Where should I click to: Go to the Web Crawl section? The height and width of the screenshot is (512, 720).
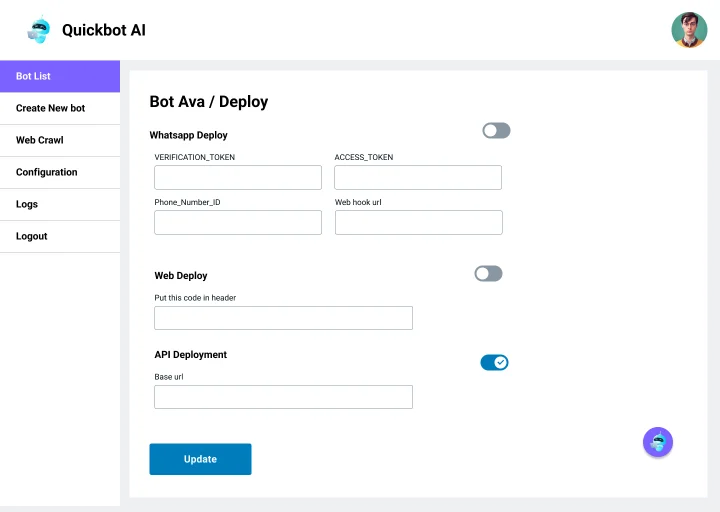pyautogui.click(x=60, y=141)
